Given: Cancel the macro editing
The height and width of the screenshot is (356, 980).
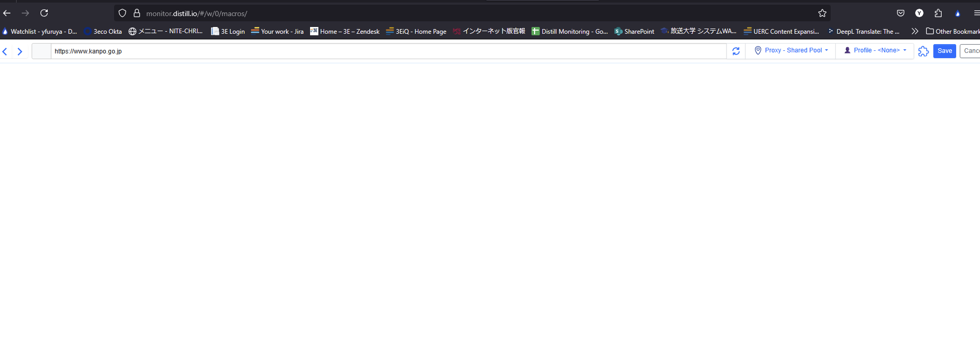Looking at the screenshot, I should [x=970, y=51].
